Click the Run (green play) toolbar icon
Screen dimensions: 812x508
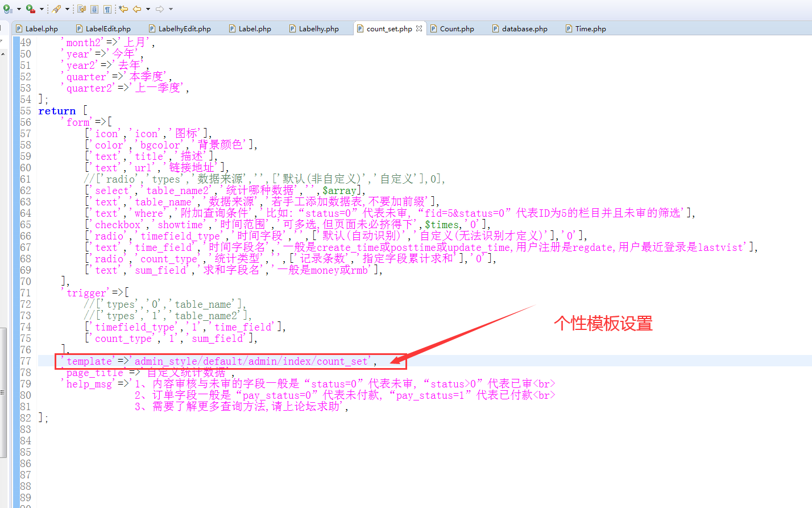click(7, 9)
